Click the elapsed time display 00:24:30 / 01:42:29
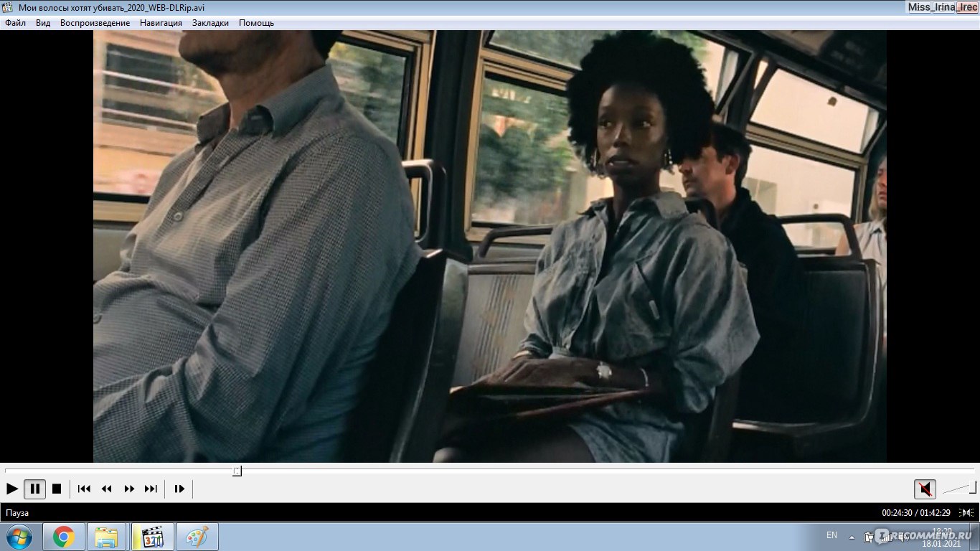 click(915, 513)
